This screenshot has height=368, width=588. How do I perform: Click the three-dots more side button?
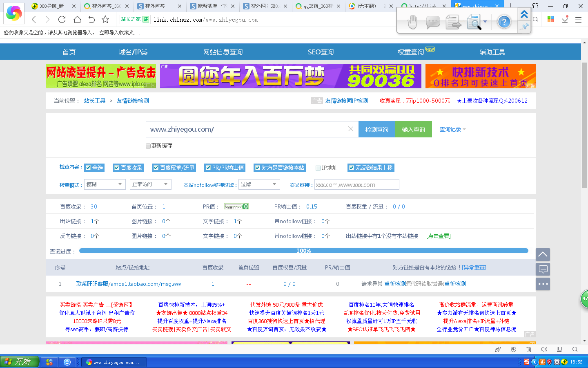(543, 284)
